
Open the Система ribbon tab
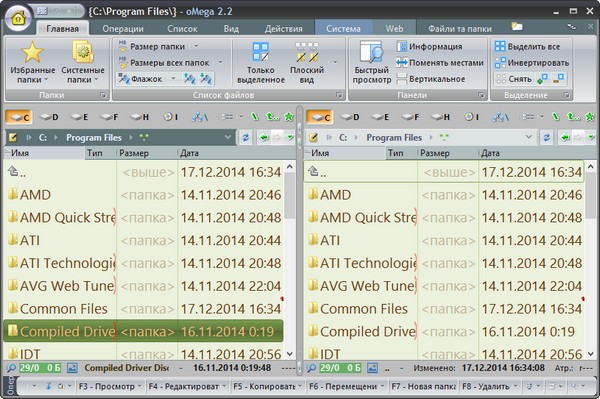tap(343, 29)
